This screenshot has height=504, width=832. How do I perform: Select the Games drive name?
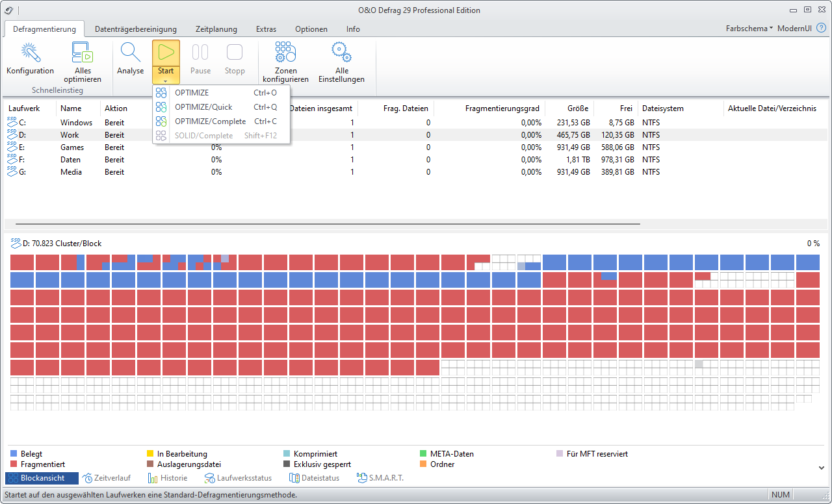[x=72, y=147]
